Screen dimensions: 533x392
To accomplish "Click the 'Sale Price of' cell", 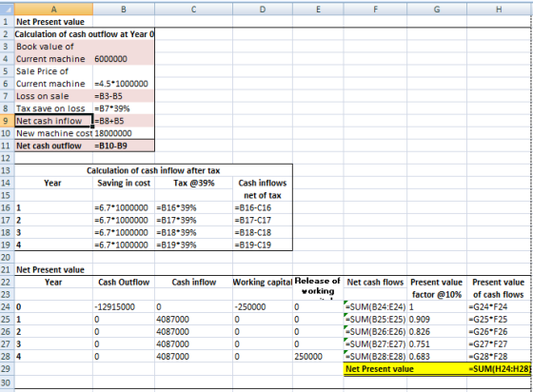I will [53, 71].
